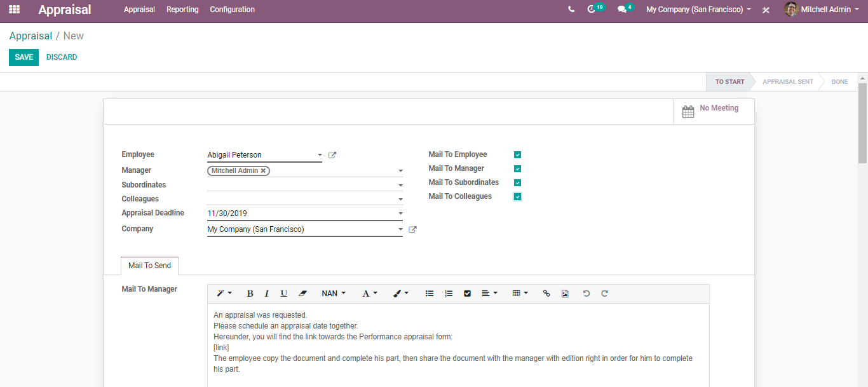This screenshot has height=387, width=868.
Task: Expand the Company field dropdown arrow
Action: 400,229
